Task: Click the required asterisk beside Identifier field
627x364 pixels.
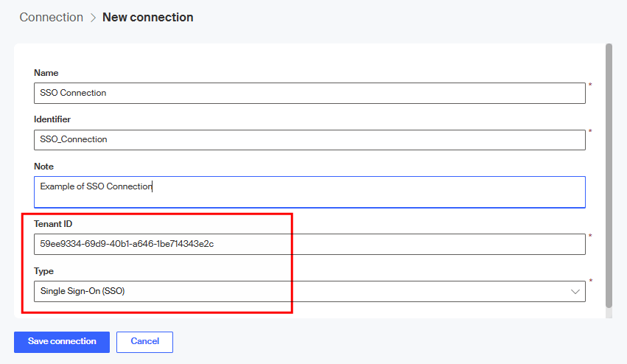Action: [x=590, y=133]
